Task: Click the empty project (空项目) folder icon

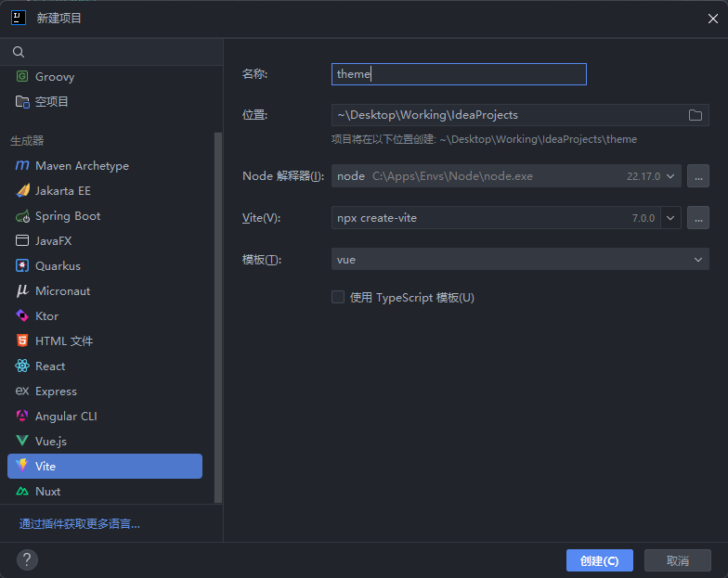Action: 22,102
